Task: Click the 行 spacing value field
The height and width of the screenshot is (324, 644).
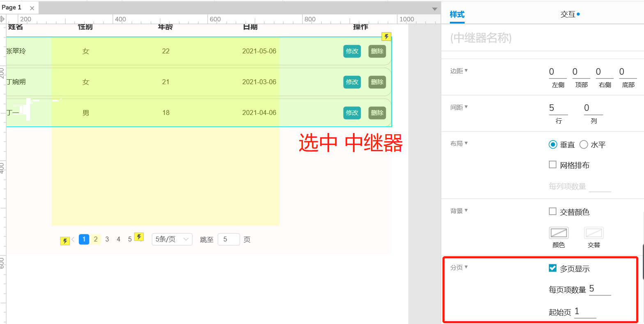Action: 558,108
